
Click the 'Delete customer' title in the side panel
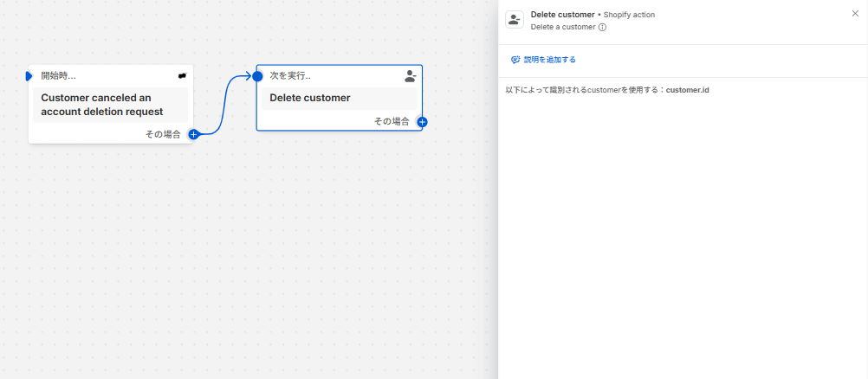[x=562, y=15]
